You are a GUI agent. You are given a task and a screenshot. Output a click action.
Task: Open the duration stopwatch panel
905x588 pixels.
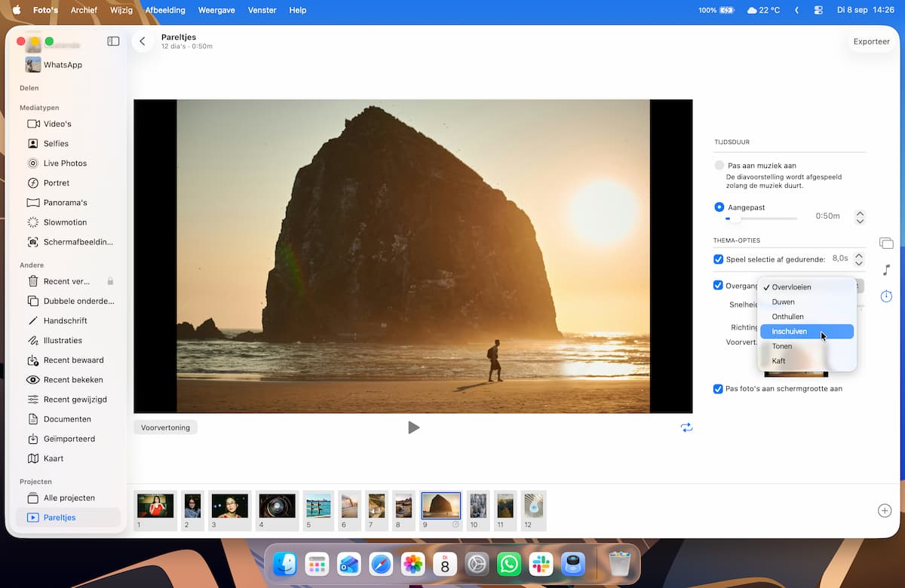(x=886, y=296)
